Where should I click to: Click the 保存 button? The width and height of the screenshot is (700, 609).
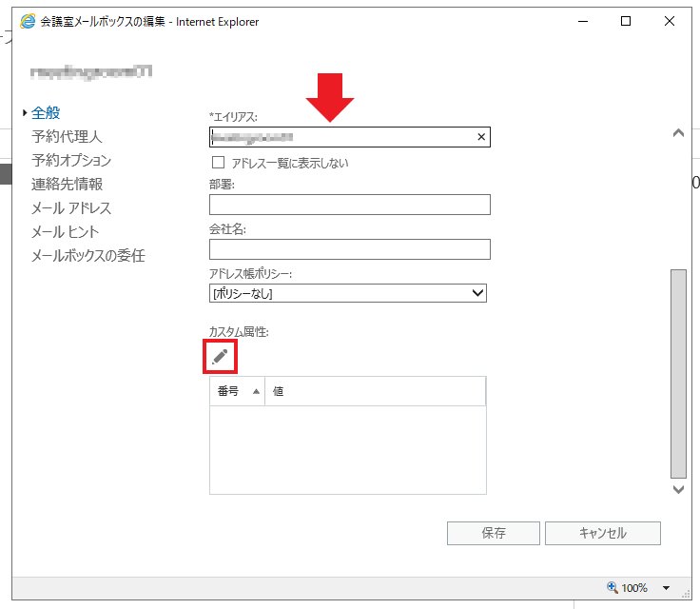493,533
